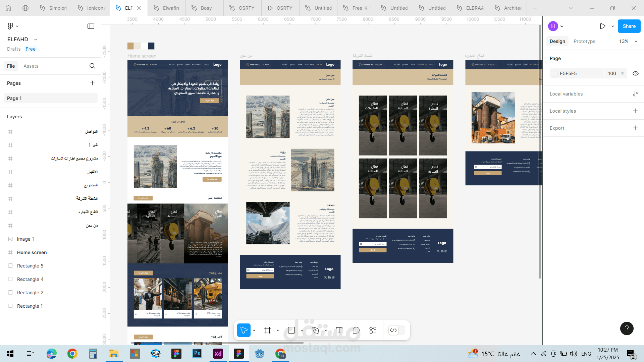Click the F5F5F5 page color swatch
This screenshot has height=362, width=644.
point(555,73)
